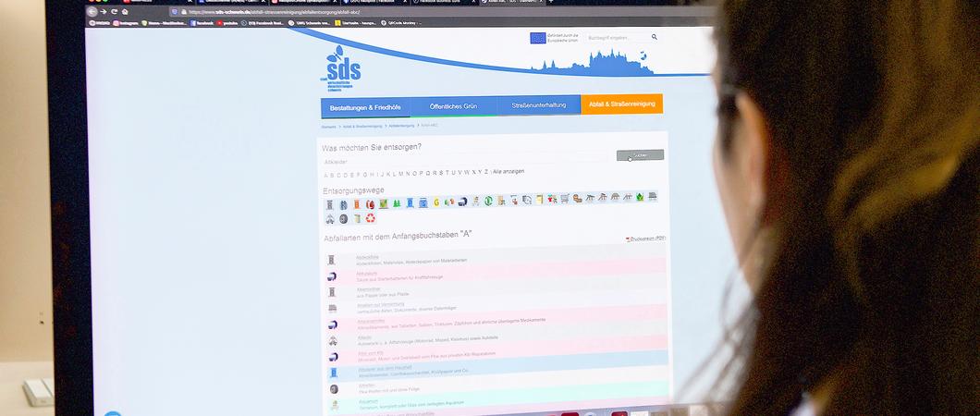The height and width of the screenshot is (416, 980).
Task: Select the green trees icon under Entsorgungswege
Action: (397, 203)
